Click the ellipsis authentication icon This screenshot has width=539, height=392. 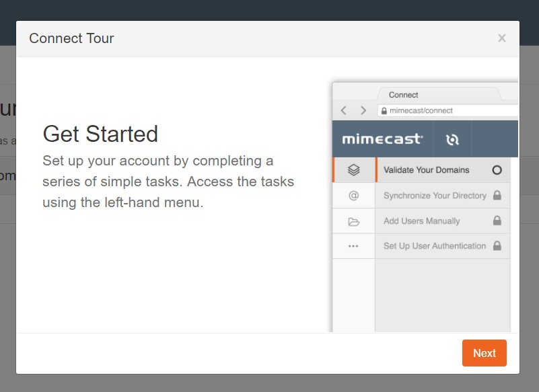point(353,246)
